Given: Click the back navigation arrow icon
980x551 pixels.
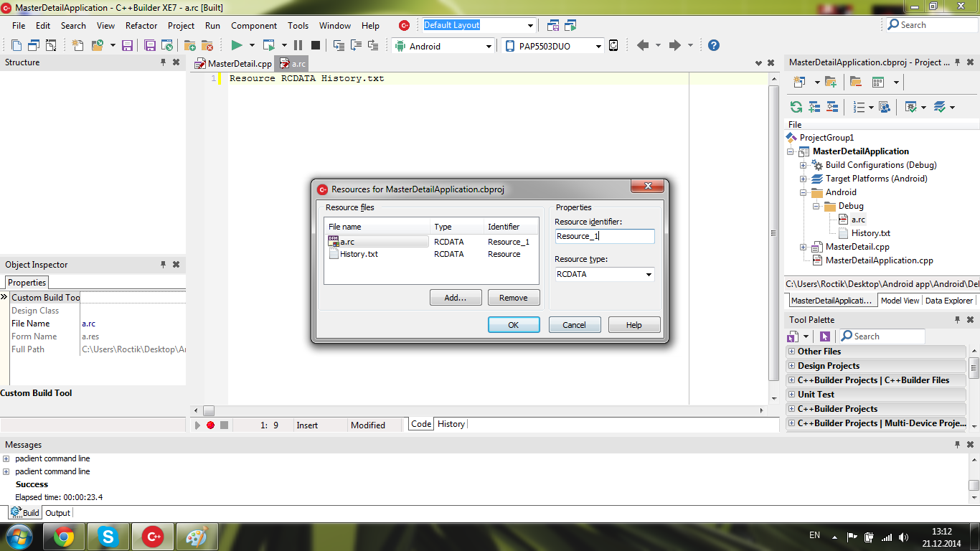Looking at the screenshot, I should point(643,45).
